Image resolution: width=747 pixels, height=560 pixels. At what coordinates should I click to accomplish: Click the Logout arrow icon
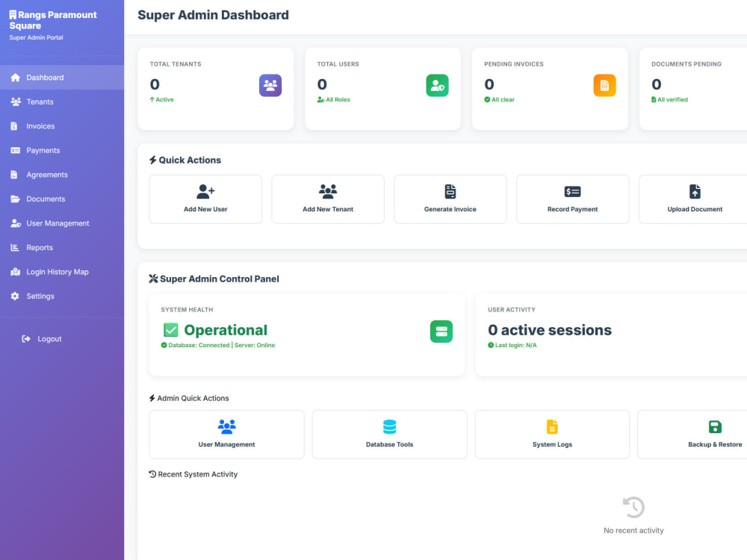[x=26, y=339]
